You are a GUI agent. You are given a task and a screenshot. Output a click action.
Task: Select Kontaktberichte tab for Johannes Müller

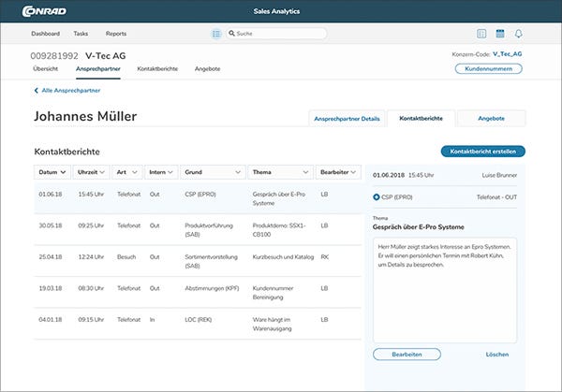[x=421, y=118]
